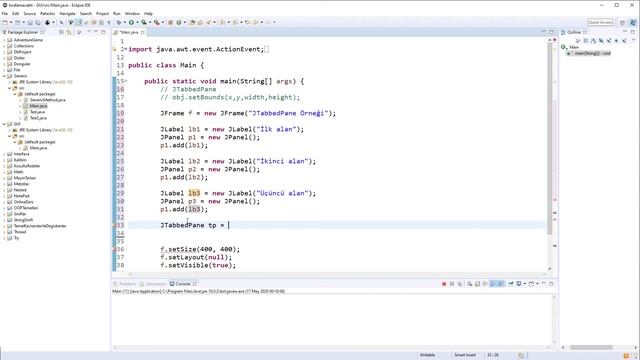Expand the Thread project
This screenshot has width=640, height=360.
[4, 232]
